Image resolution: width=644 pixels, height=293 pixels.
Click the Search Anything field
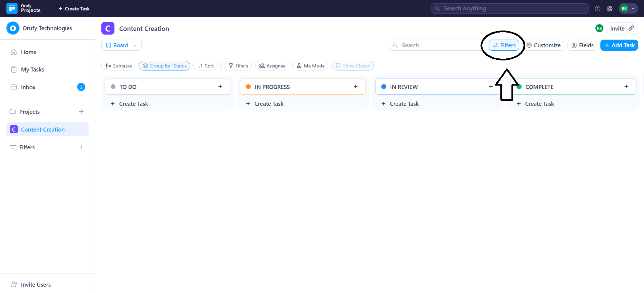tap(509, 9)
